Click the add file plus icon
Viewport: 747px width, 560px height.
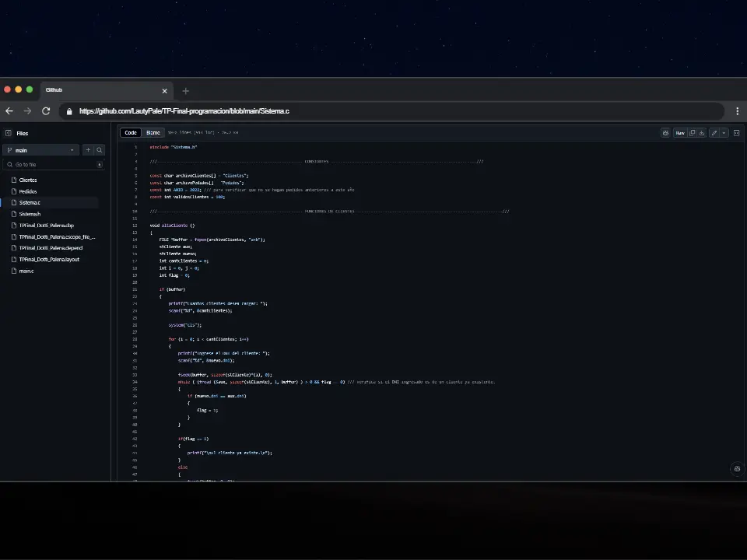(88, 150)
